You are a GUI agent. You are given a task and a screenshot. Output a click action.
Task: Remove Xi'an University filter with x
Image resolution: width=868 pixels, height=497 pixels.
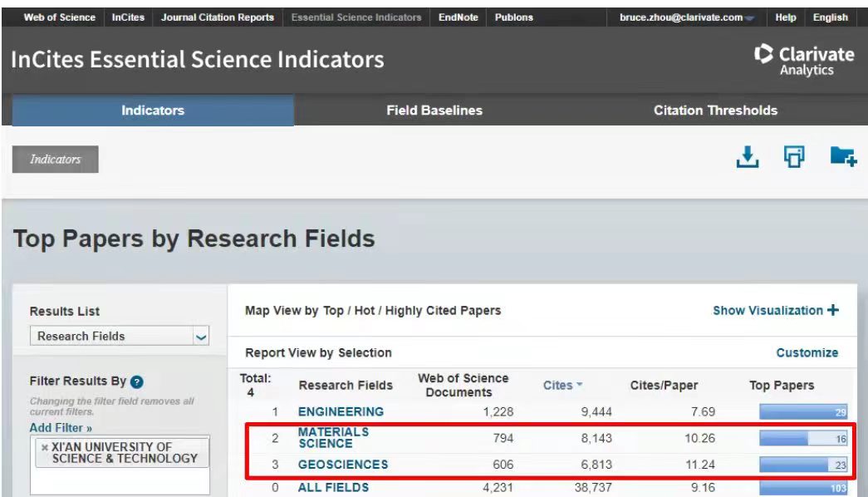click(x=45, y=447)
